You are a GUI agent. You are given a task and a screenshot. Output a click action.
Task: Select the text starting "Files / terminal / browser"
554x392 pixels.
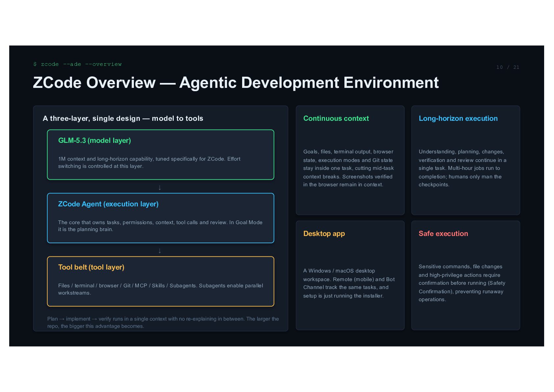[x=161, y=289]
